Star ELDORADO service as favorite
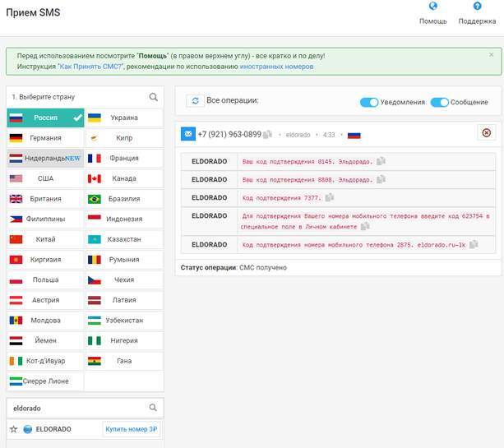The height and width of the screenshot is (448, 504). coord(13,429)
